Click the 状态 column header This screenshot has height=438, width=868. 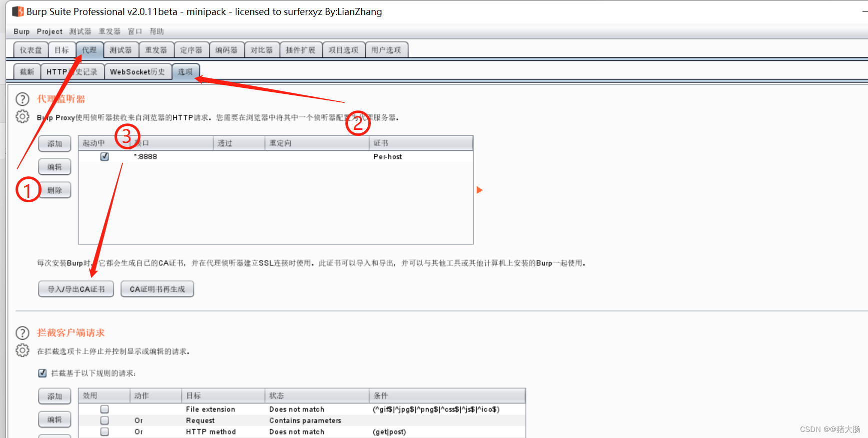[317, 396]
